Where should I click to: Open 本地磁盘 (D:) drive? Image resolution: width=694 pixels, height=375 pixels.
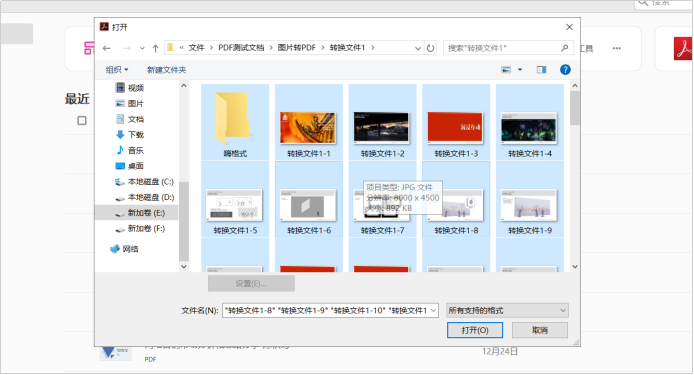click(144, 197)
